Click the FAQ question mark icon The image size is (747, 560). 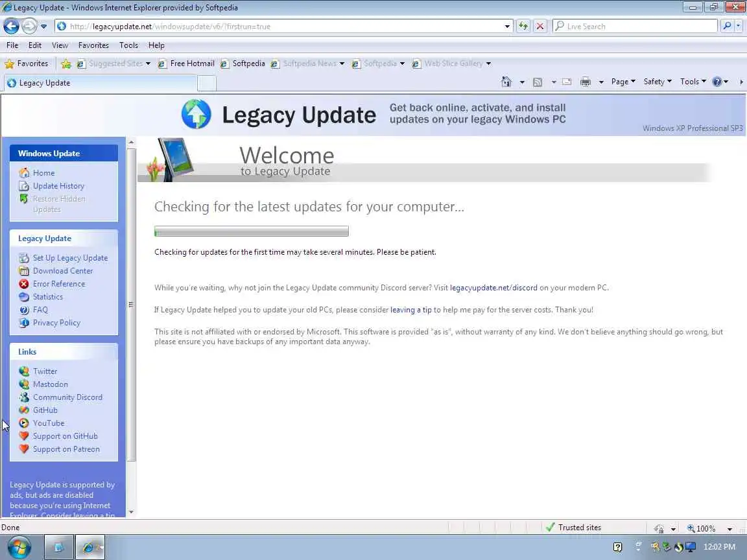[x=24, y=310]
